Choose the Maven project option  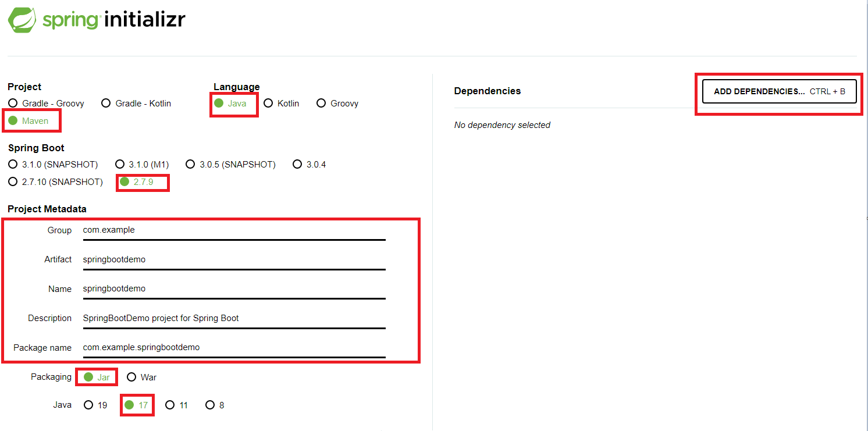(x=29, y=121)
